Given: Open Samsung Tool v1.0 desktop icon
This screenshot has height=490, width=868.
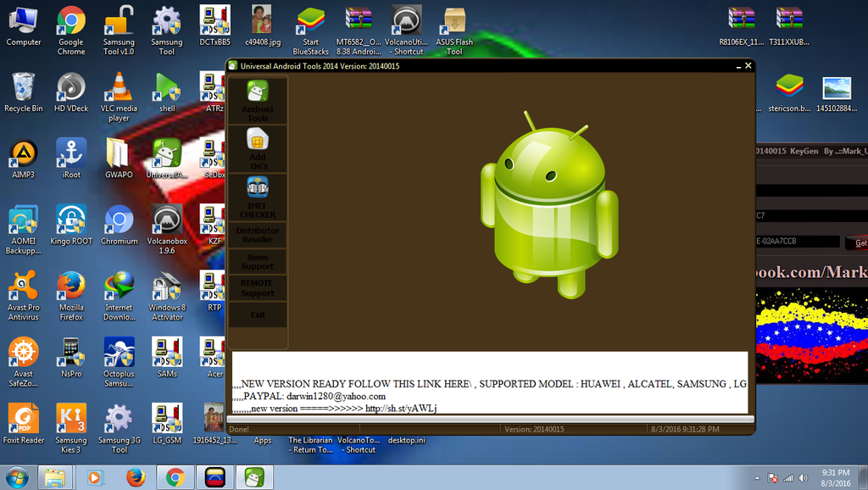Looking at the screenshot, I should pyautogui.click(x=119, y=31).
